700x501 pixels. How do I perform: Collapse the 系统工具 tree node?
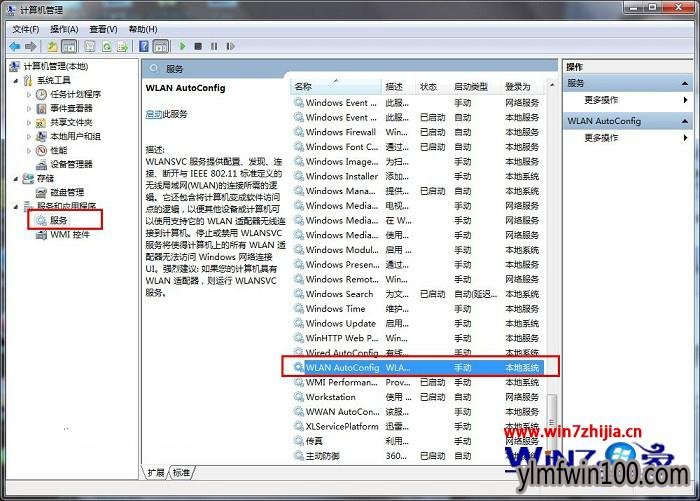pos(16,81)
